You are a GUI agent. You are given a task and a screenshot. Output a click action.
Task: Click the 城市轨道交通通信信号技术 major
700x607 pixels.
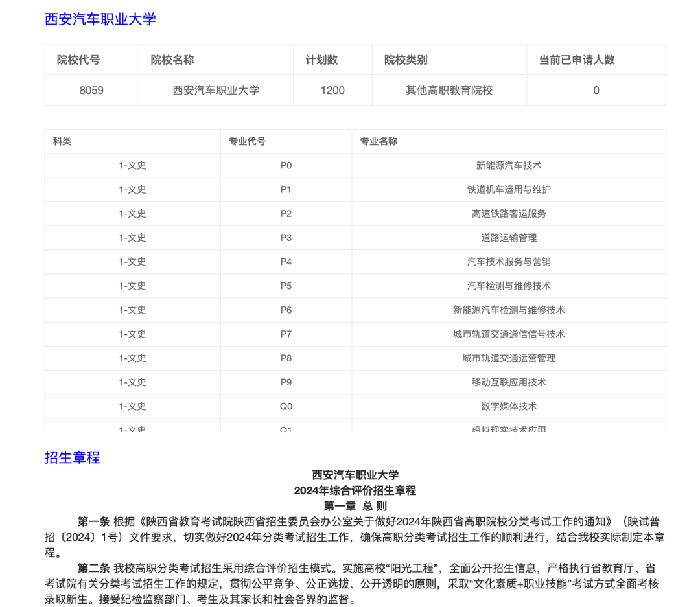pyautogui.click(x=507, y=334)
